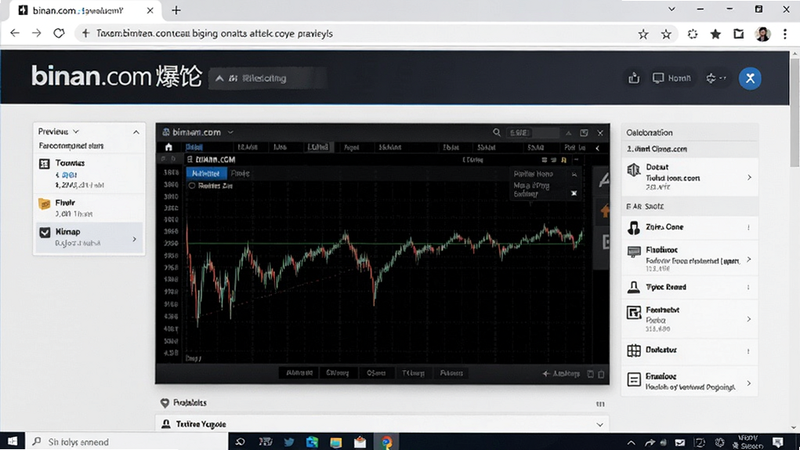Click the heart icon next to Proialoits
Image resolution: width=800 pixels, height=450 pixels.
165,403
